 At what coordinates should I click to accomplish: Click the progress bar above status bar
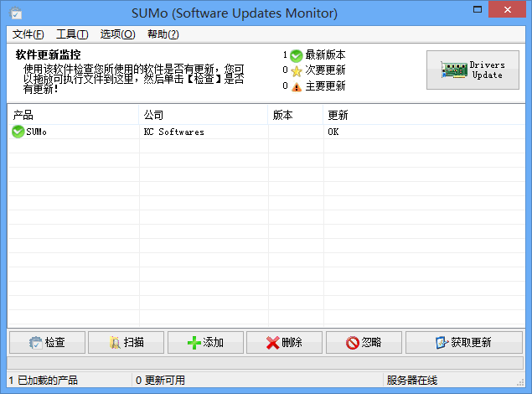pyautogui.click(x=265, y=363)
